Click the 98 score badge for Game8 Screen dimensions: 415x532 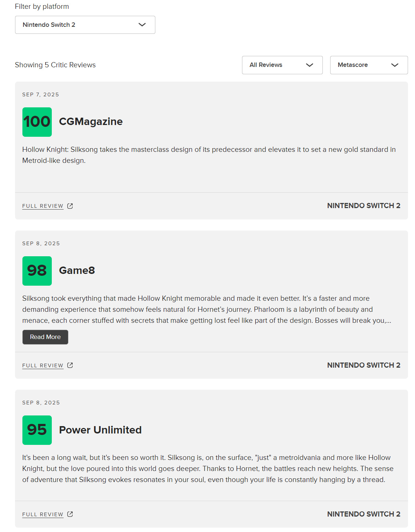(37, 271)
